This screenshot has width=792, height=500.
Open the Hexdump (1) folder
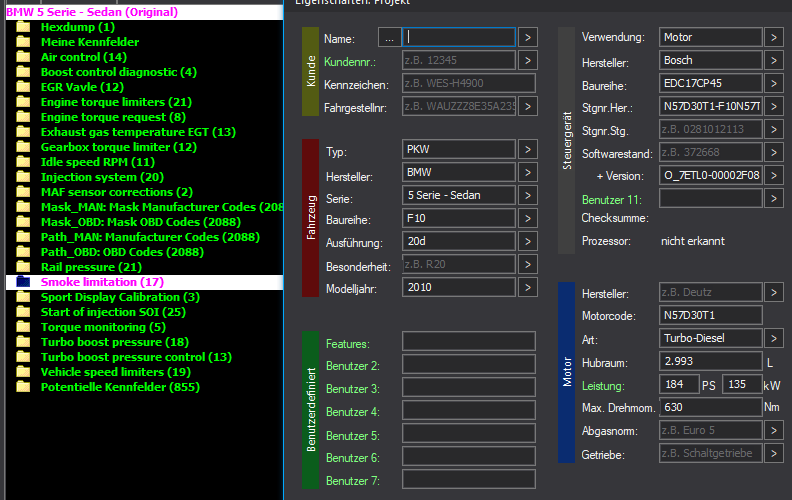point(78,27)
